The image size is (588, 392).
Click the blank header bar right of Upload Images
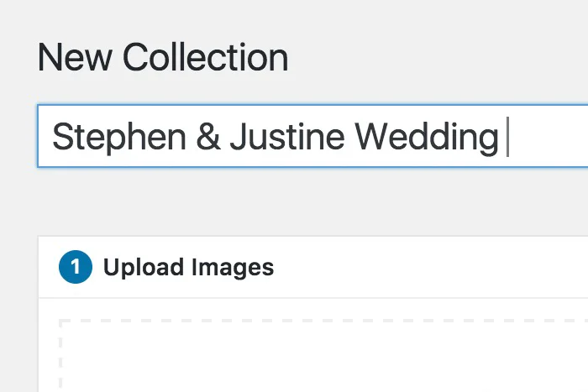(x=430, y=268)
